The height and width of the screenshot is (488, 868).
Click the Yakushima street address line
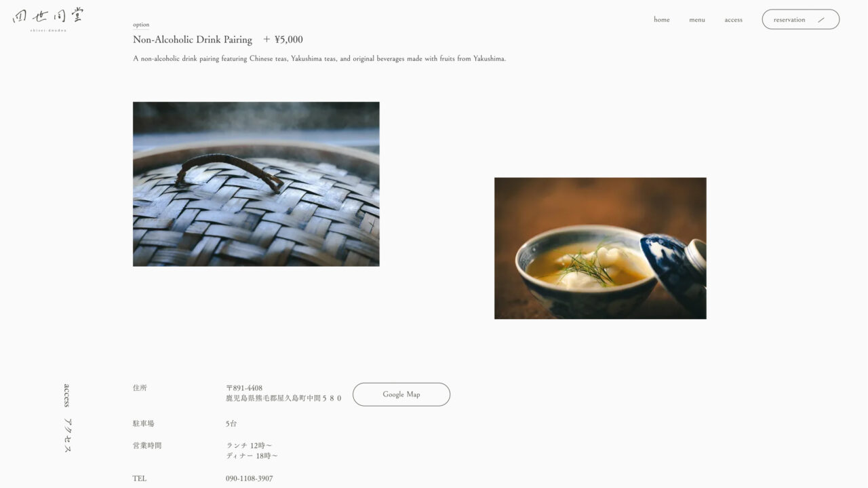click(283, 398)
